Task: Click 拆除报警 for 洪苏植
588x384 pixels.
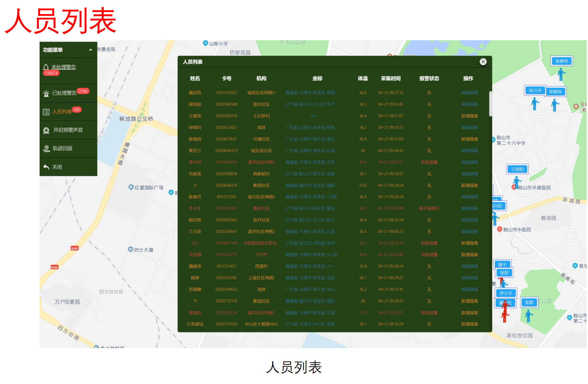Action: pos(429,255)
